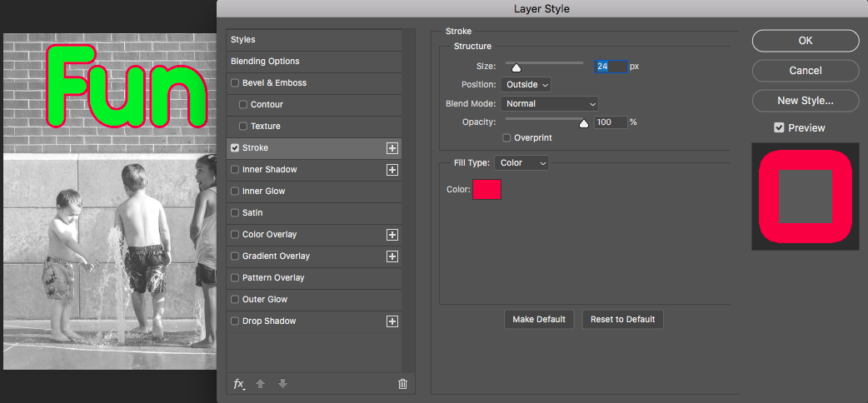
Task: Open the fx effects menu icon
Action: click(x=239, y=384)
